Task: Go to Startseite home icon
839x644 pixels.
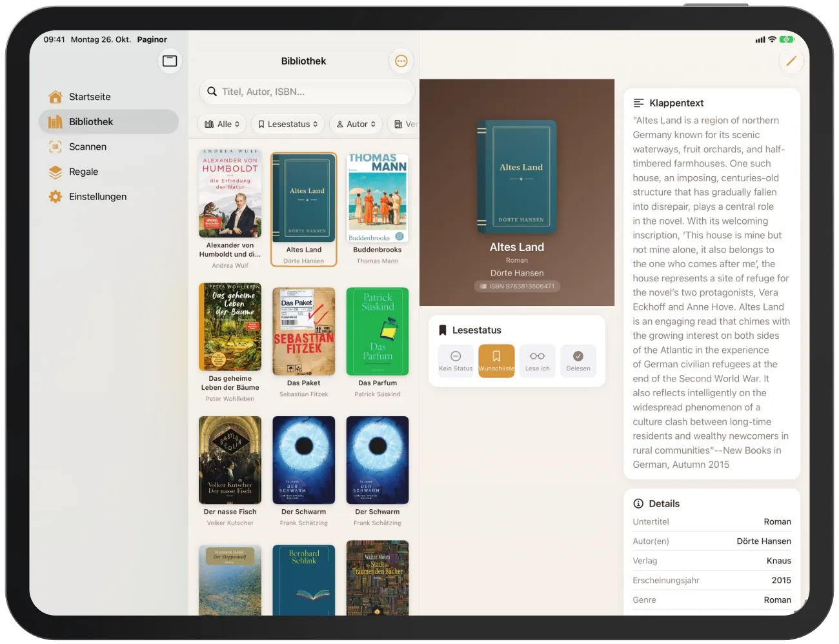Action: tap(56, 97)
